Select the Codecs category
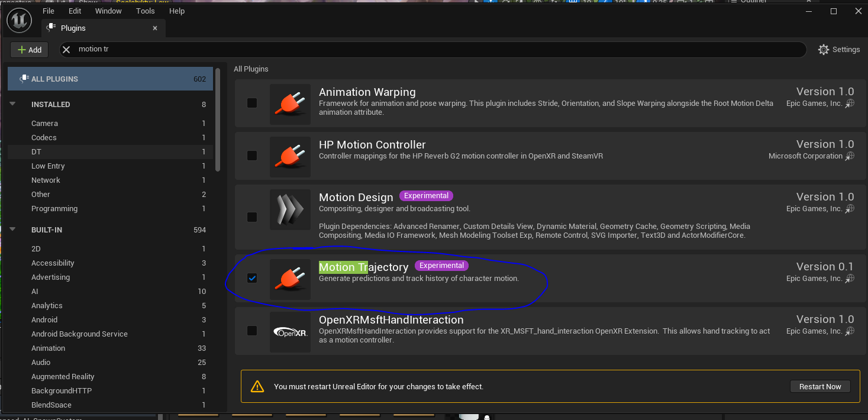The width and height of the screenshot is (868, 420). coord(110,137)
